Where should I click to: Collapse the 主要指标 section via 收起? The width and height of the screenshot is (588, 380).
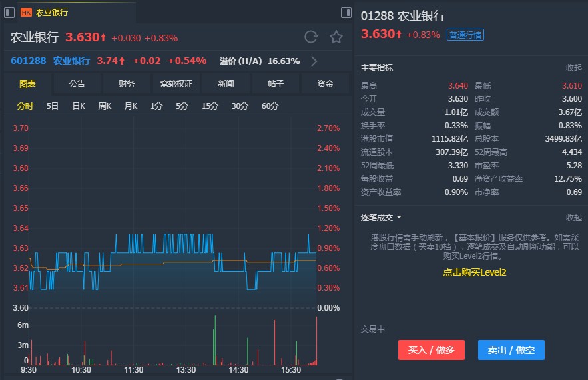(x=573, y=68)
